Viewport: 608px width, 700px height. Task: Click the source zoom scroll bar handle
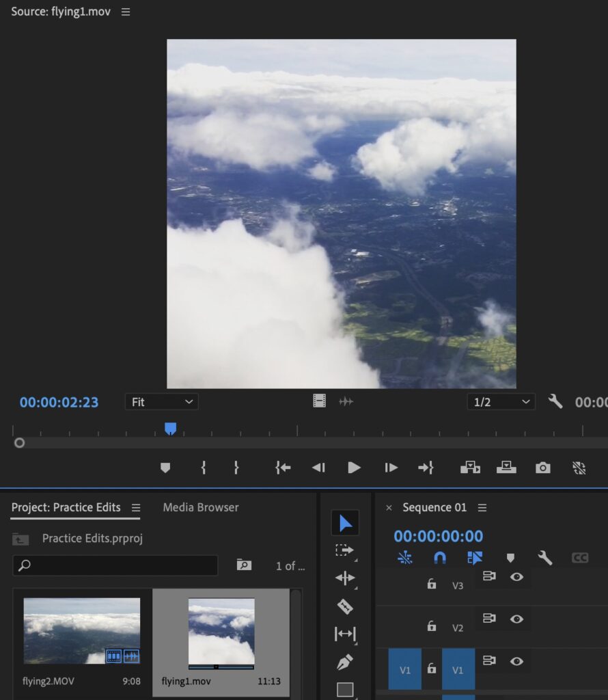point(19,443)
